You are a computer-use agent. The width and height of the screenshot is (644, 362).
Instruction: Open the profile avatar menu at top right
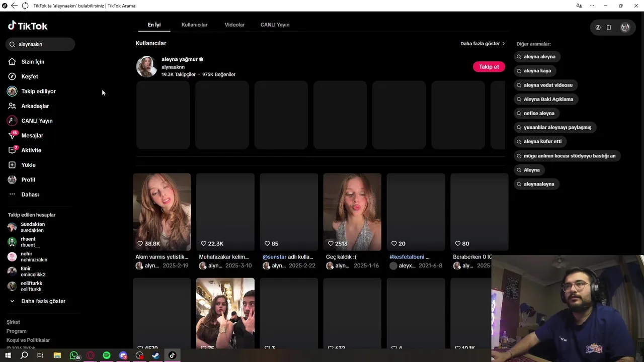click(625, 28)
